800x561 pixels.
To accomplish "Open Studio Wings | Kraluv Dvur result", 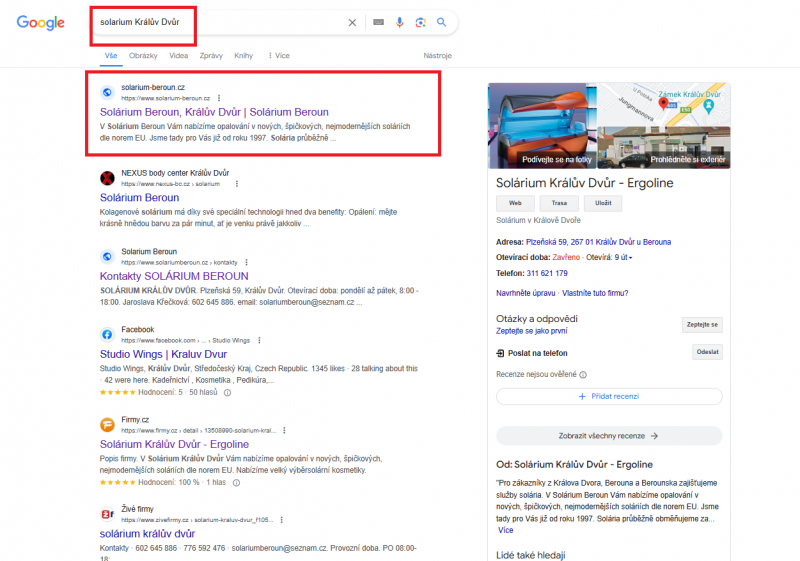I will (x=163, y=354).
